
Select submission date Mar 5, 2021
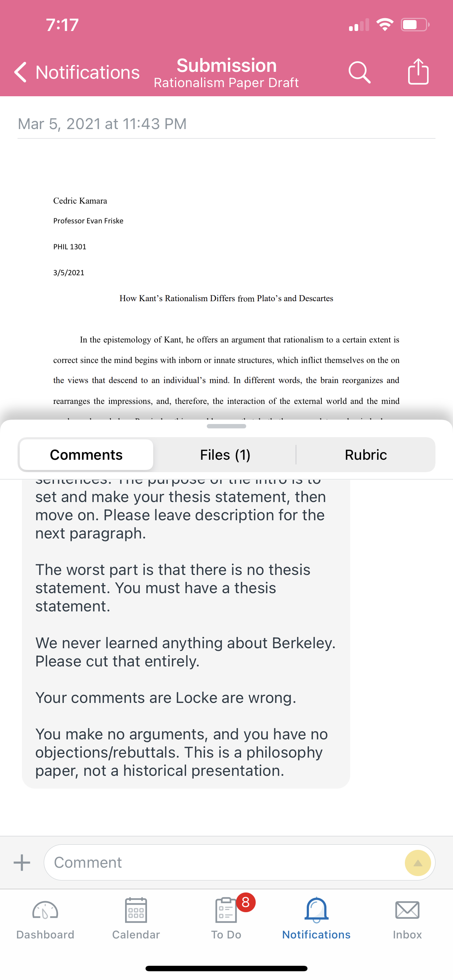(x=102, y=124)
